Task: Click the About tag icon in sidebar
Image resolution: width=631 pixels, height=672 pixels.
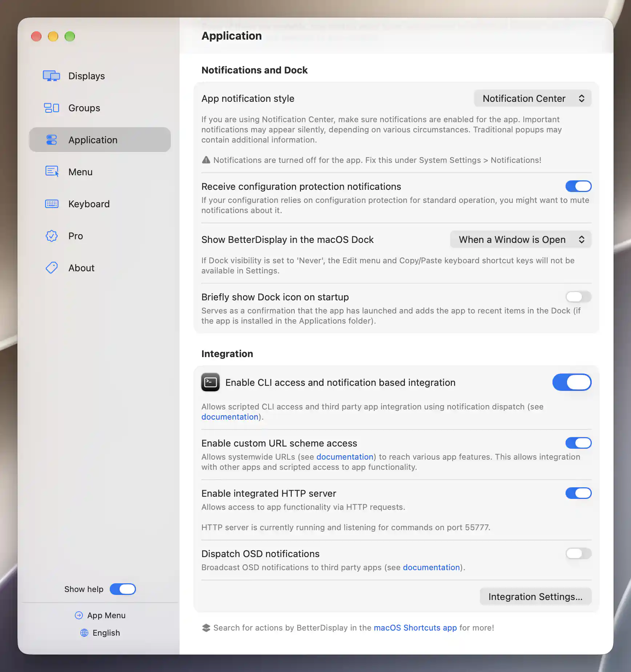Action: (52, 268)
